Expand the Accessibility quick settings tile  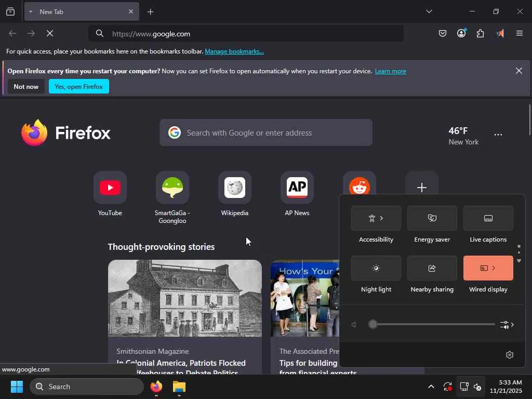pos(376,218)
